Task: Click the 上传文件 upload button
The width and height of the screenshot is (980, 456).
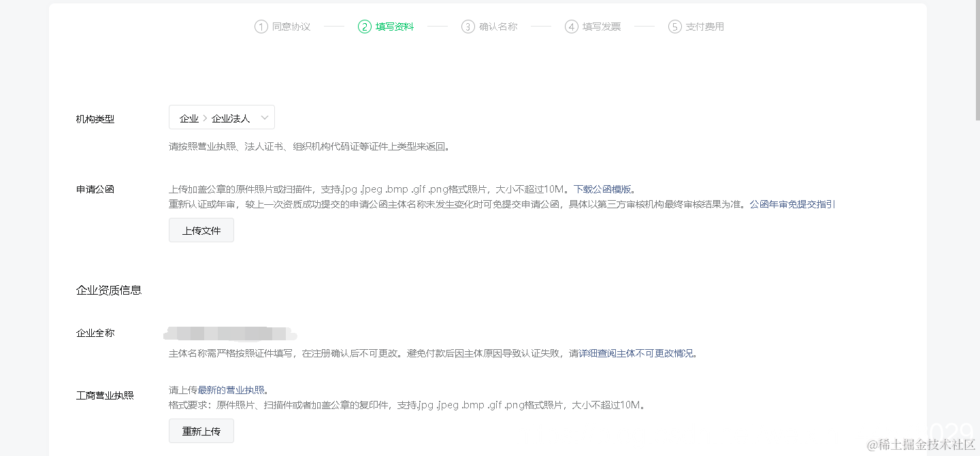Action: (x=201, y=230)
